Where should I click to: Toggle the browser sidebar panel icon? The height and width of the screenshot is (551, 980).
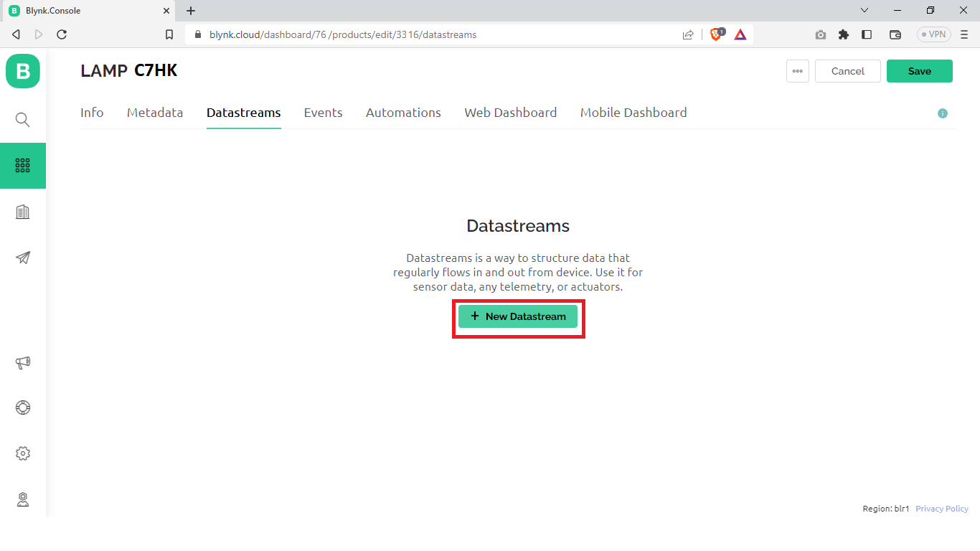click(x=867, y=34)
